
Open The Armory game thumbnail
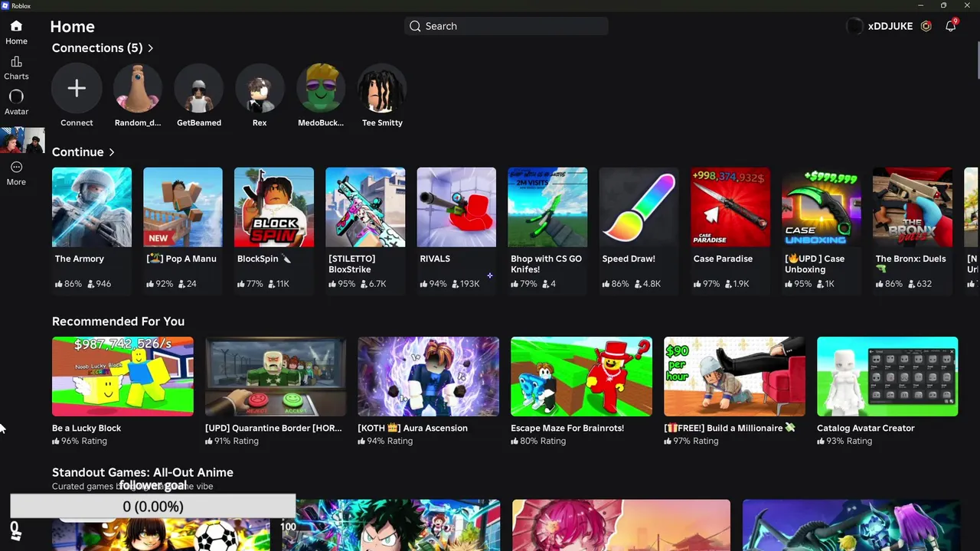click(x=92, y=207)
